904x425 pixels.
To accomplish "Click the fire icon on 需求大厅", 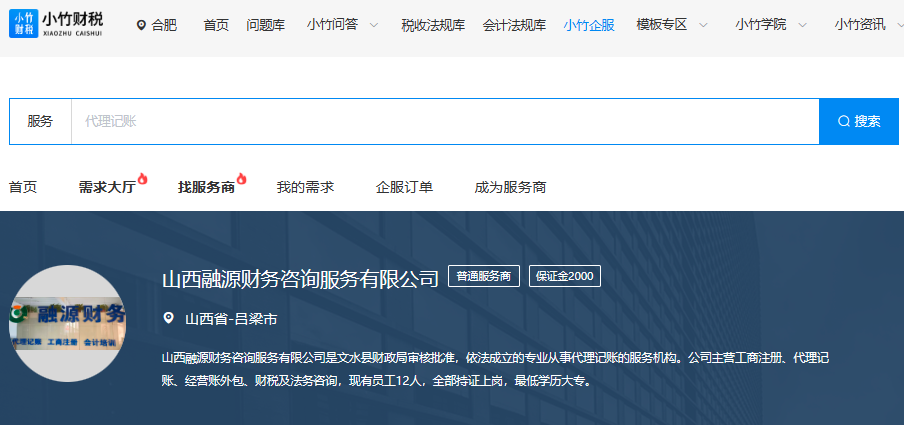I will 142,179.
